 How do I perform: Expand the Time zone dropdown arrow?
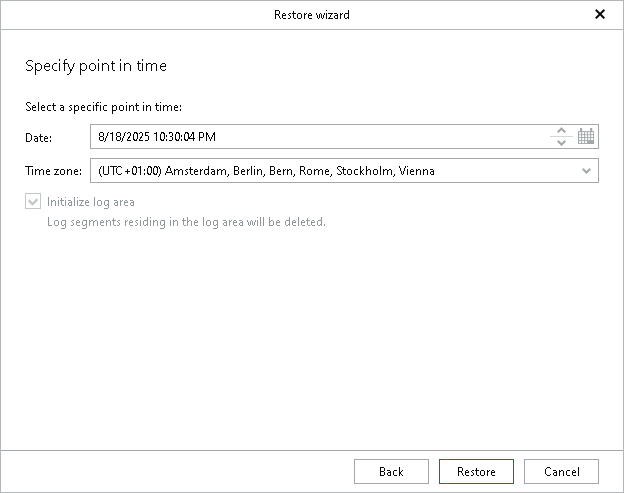[x=586, y=171]
